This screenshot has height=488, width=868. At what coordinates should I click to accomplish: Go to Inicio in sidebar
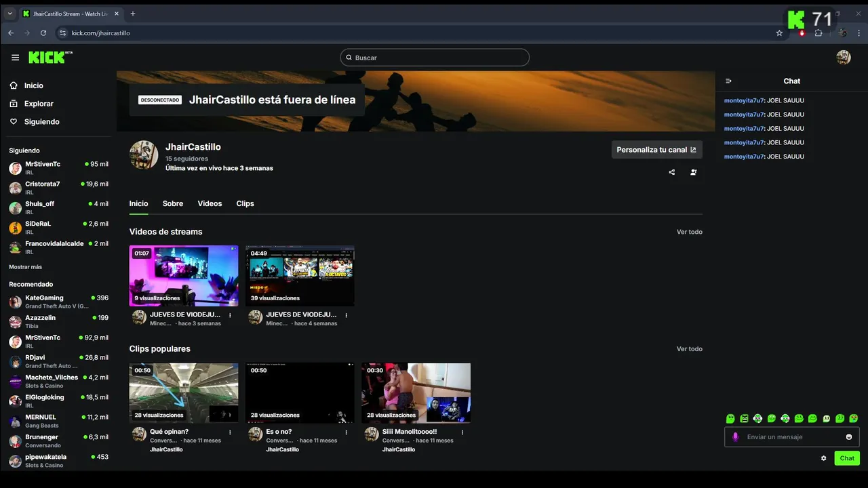coord(26,85)
